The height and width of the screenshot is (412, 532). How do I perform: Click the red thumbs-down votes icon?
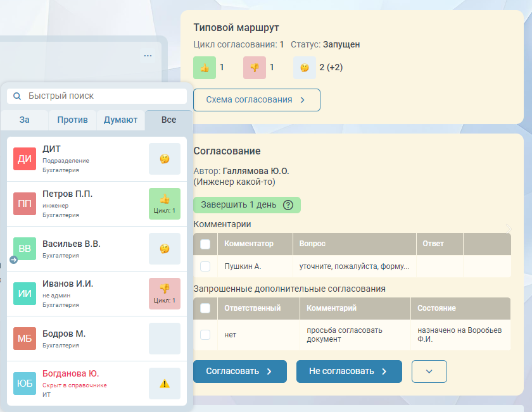click(255, 68)
